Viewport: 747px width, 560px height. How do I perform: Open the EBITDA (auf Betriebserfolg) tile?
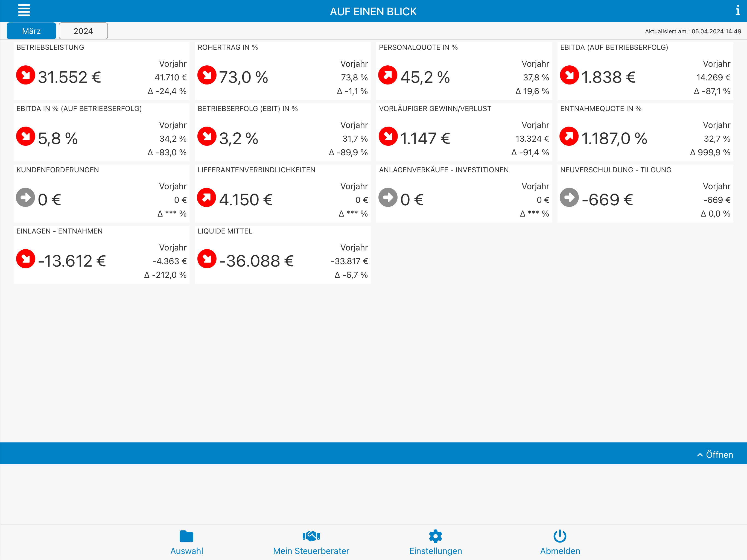pos(645,71)
